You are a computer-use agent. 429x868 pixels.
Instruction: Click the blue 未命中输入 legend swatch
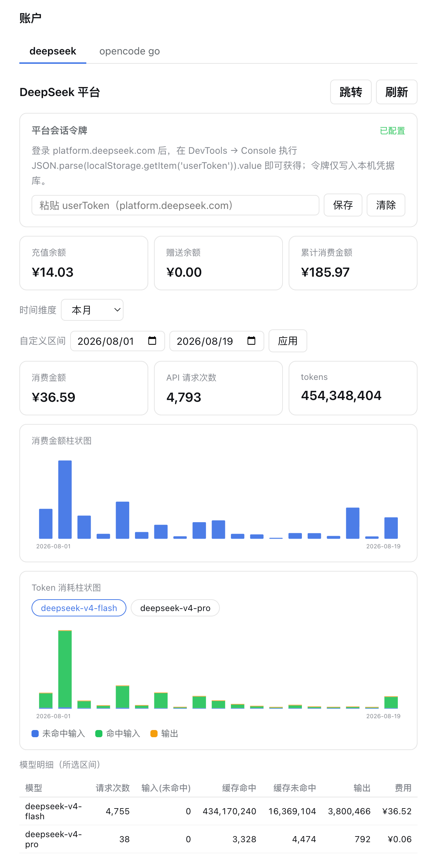[x=35, y=734]
